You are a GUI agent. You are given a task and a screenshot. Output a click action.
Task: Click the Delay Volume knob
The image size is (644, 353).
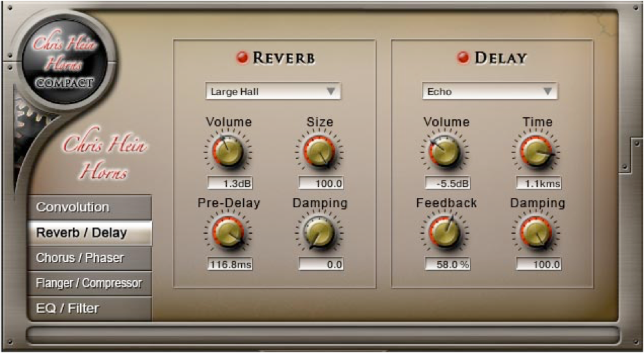click(x=445, y=152)
